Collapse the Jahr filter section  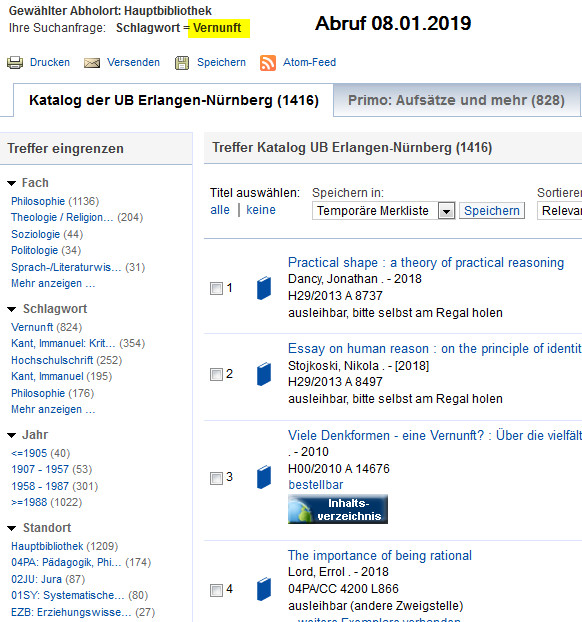click(12, 436)
